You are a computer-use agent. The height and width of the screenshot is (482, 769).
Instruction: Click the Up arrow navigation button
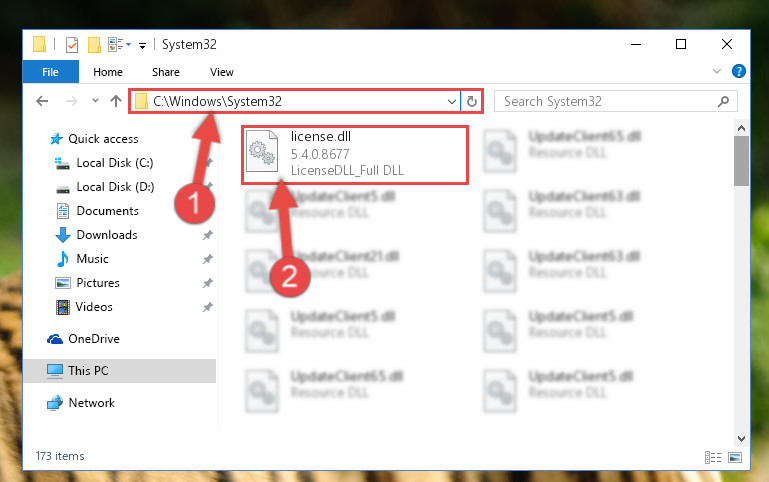(116, 101)
